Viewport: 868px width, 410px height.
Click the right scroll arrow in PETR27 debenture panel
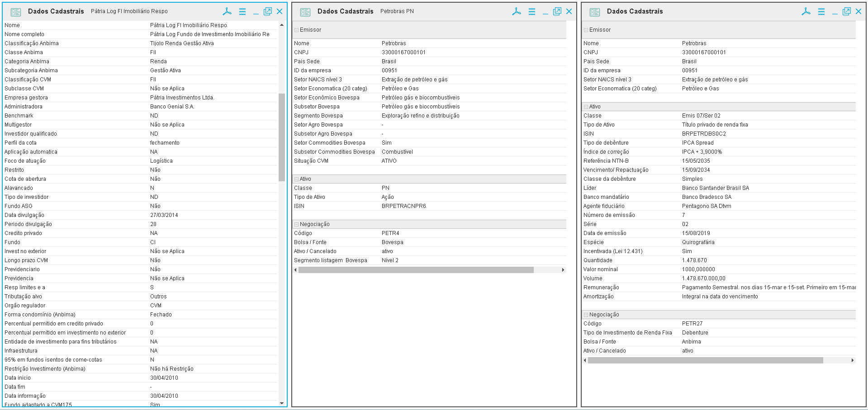click(853, 360)
